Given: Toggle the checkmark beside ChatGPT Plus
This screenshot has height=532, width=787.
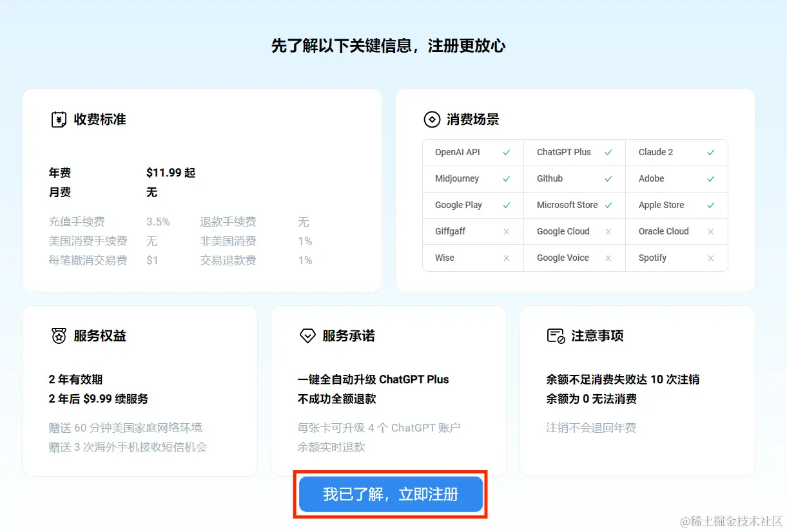Looking at the screenshot, I should pyautogui.click(x=608, y=153).
